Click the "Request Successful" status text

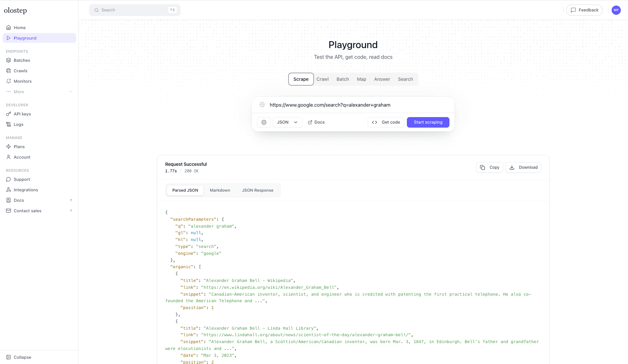click(186, 164)
